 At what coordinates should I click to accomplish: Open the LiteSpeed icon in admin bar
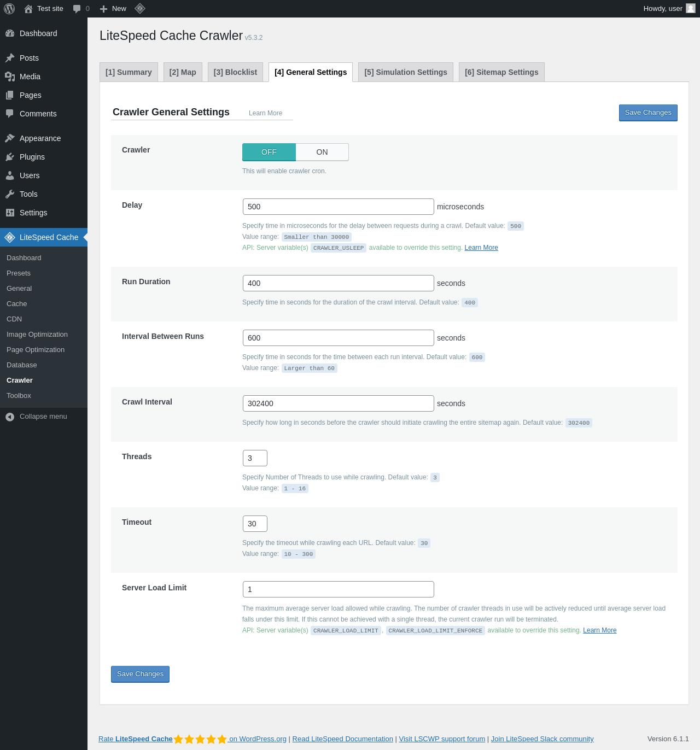(140, 9)
